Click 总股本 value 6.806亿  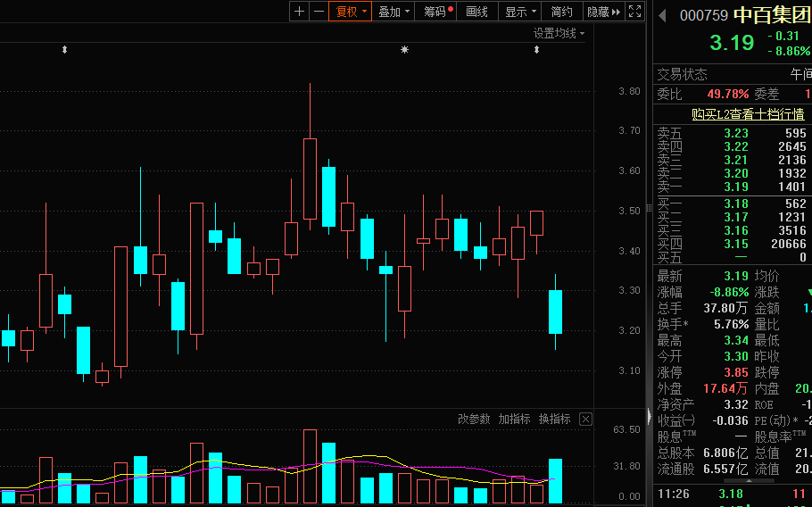point(725,453)
